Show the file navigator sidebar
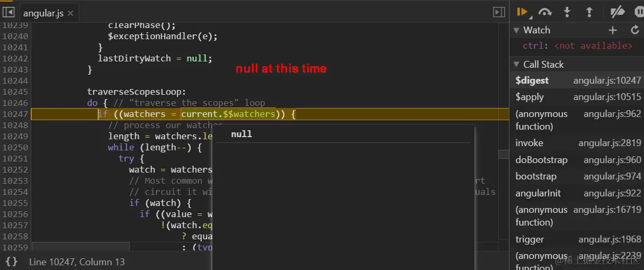Screen dimensions: 644x270 click(x=8, y=12)
